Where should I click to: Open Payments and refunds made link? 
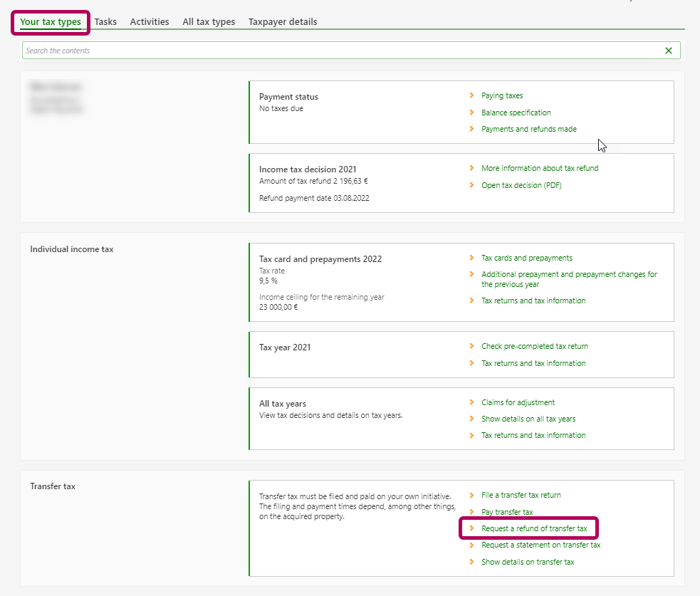point(529,130)
